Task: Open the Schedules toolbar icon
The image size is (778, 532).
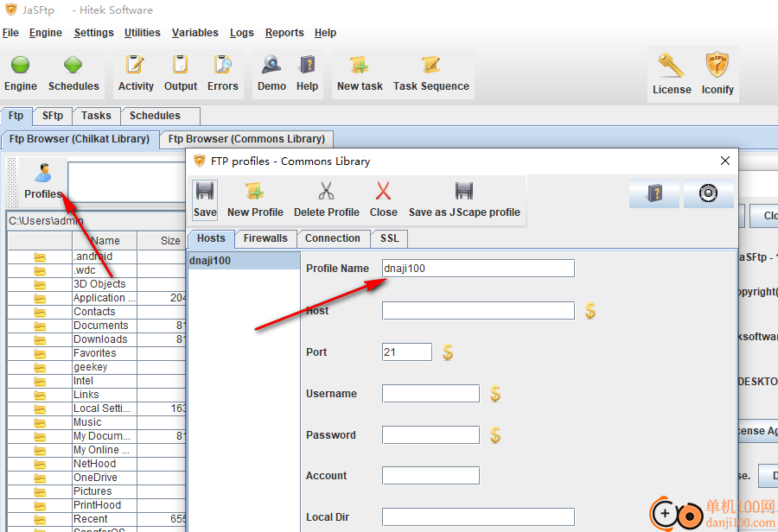Action: pos(73,73)
